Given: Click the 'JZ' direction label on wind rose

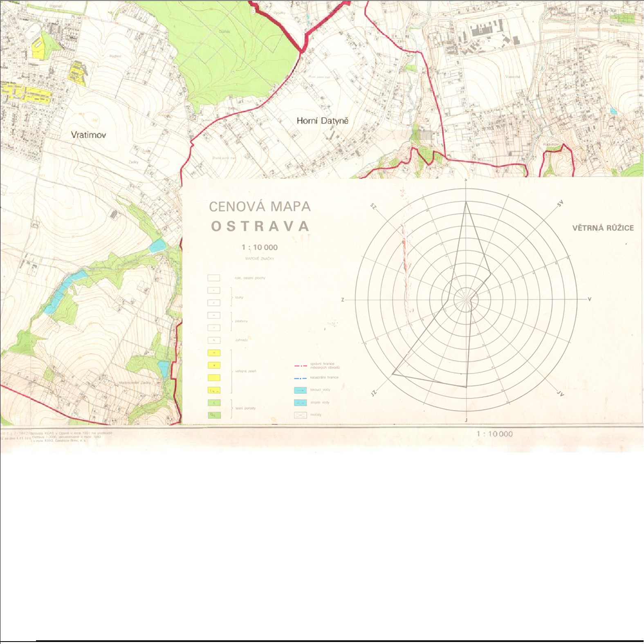Looking at the screenshot, I should point(373,393).
